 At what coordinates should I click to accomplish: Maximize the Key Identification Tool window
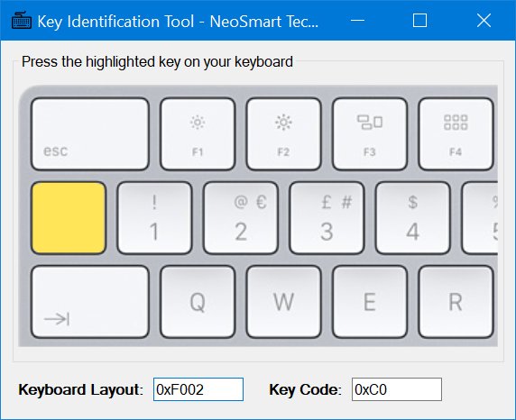point(419,21)
